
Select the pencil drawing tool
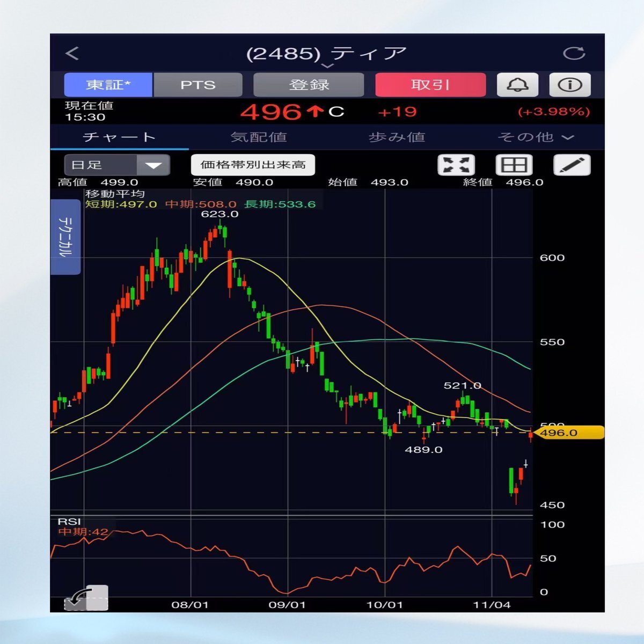tap(572, 165)
